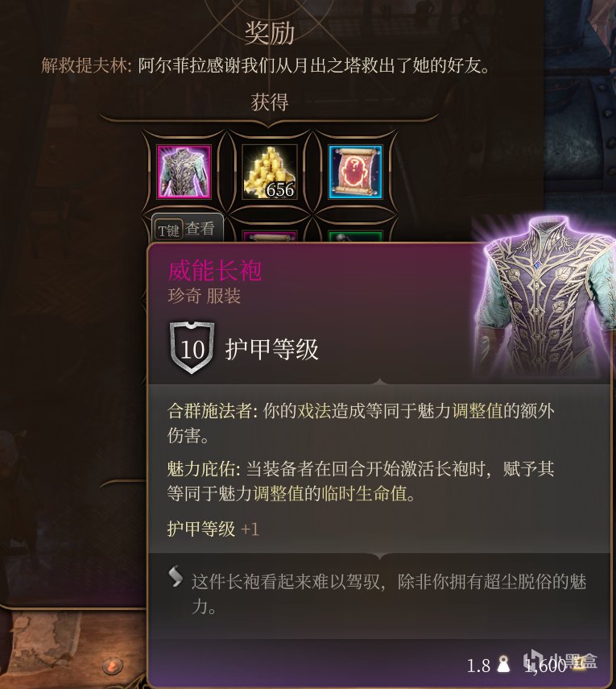Click the 解救提夫林 quest name text
Viewport: 616px width, 689px height.
coord(84,66)
